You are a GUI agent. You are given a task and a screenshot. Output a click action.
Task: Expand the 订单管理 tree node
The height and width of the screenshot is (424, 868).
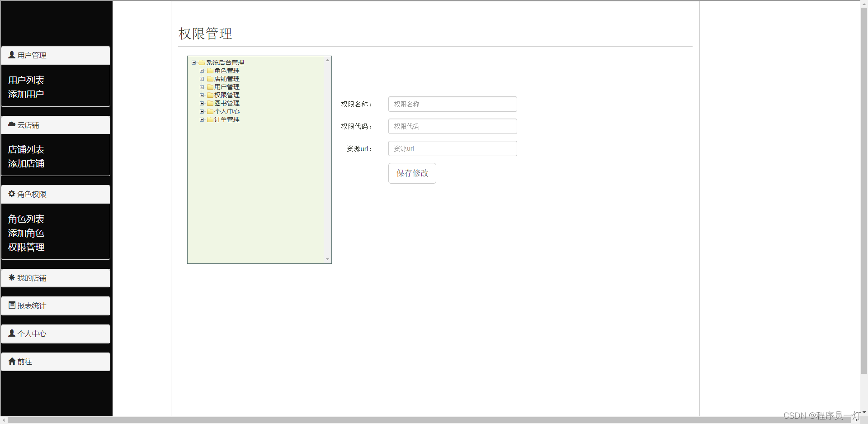(202, 120)
